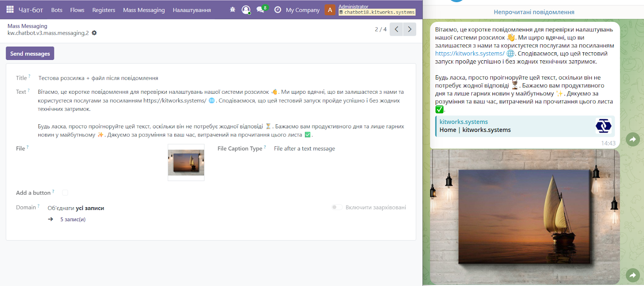
Task: Open the Flows menu
Action: pos(77,10)
